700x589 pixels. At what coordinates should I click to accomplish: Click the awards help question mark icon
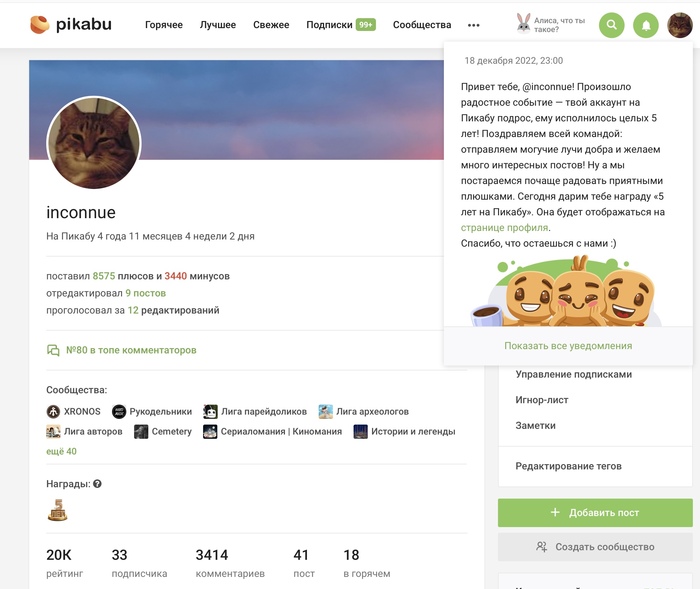pos(97,484)
